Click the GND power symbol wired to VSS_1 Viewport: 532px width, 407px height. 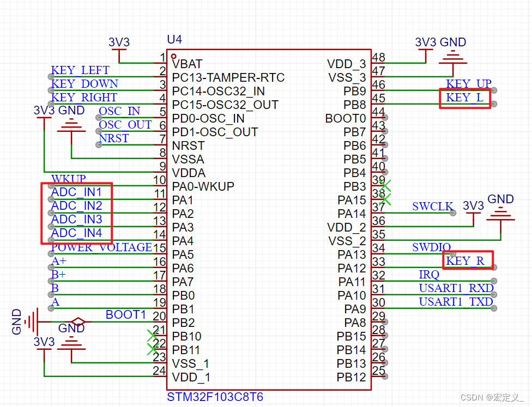point(71,343)
